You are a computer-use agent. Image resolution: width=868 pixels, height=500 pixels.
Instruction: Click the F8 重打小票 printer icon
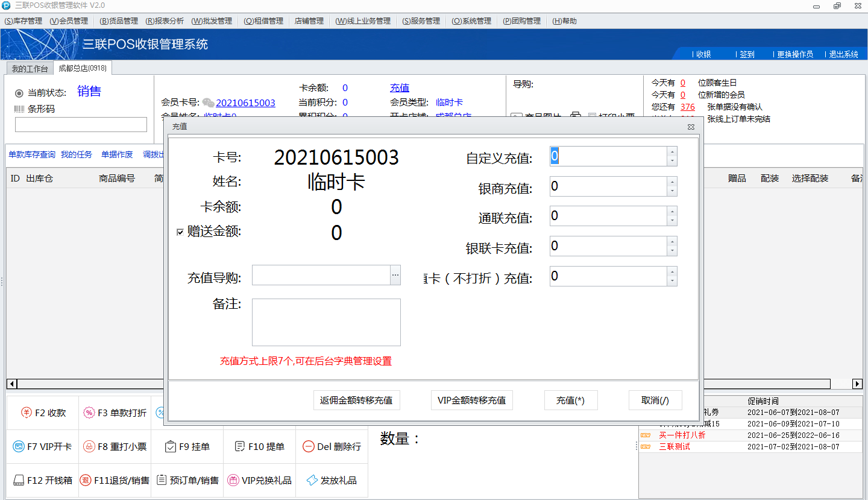click(89, 447)
